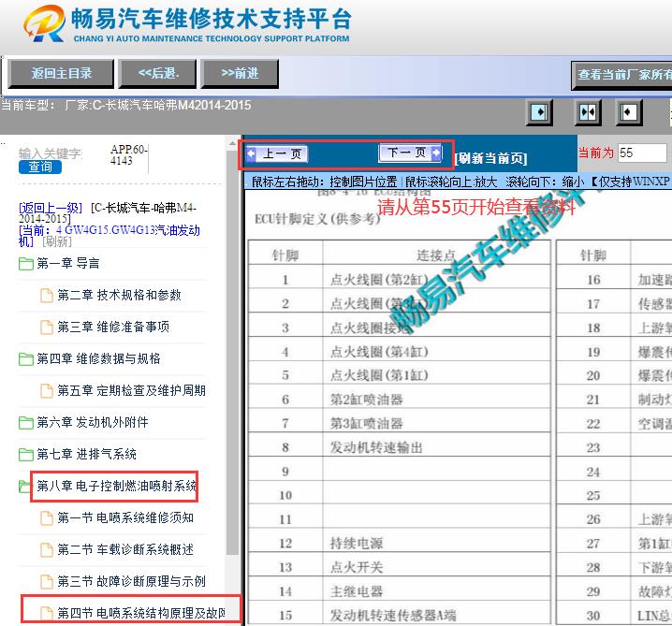The width and height of the screenshot is (672, 626).
Task: Go to next page with 下一页
Action: [410, 153]
